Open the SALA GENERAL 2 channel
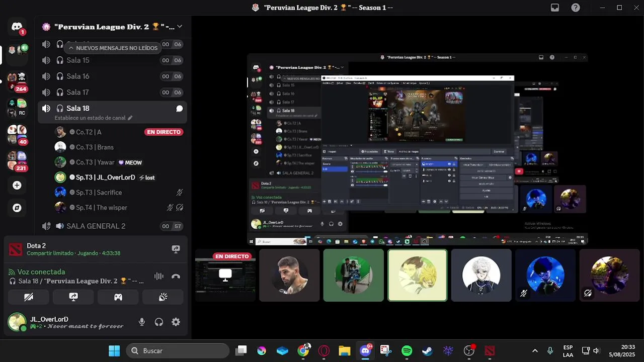The width and height of the screenshot is (644, 362). pos(113,226)
